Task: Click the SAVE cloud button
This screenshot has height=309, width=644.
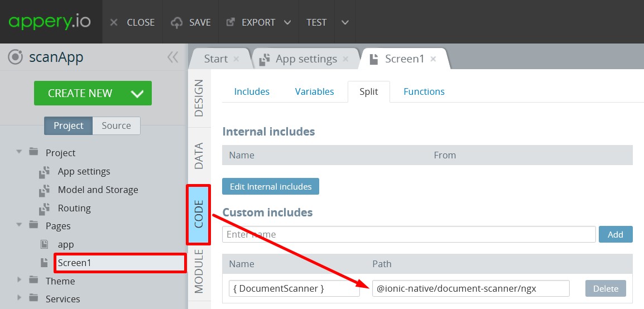Action: [x=190, y=22]
